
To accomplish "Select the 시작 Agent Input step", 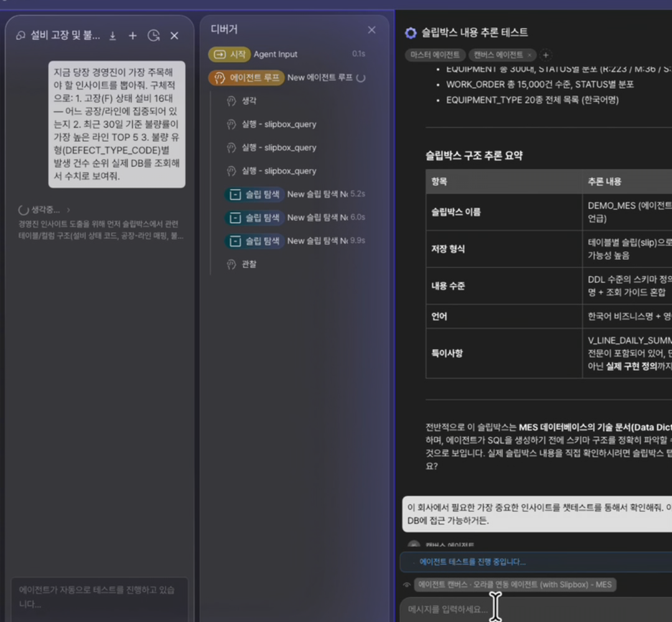I will (287, 54).
